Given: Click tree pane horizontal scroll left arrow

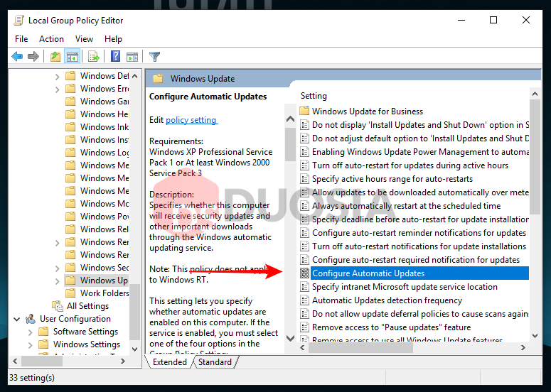Looking at the screenshot, I should [x=15, y=361].
